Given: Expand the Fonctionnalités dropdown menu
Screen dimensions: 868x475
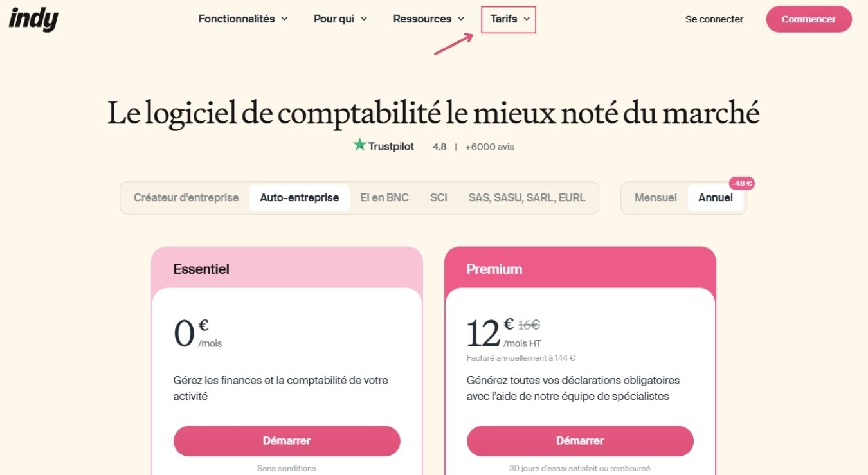Looking at the screenshot, I should pos(242,19).
